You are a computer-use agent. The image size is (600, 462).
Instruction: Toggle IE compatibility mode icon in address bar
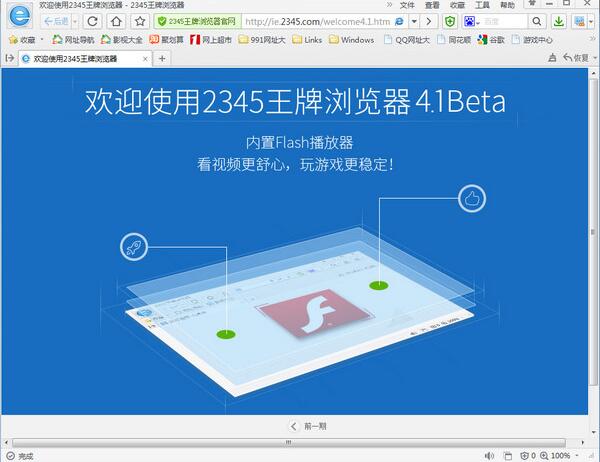400,21
